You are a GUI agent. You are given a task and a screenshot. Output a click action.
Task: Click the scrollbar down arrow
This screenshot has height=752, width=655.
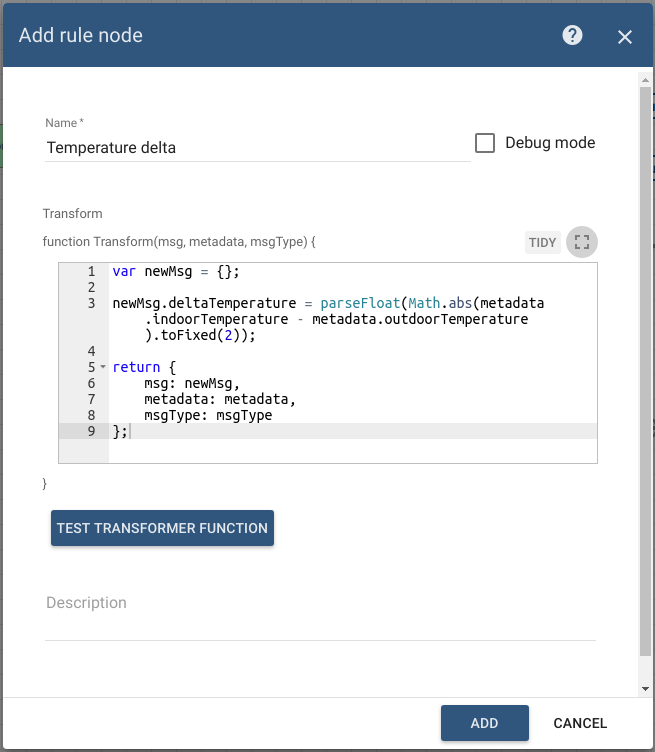pos(645,689)
